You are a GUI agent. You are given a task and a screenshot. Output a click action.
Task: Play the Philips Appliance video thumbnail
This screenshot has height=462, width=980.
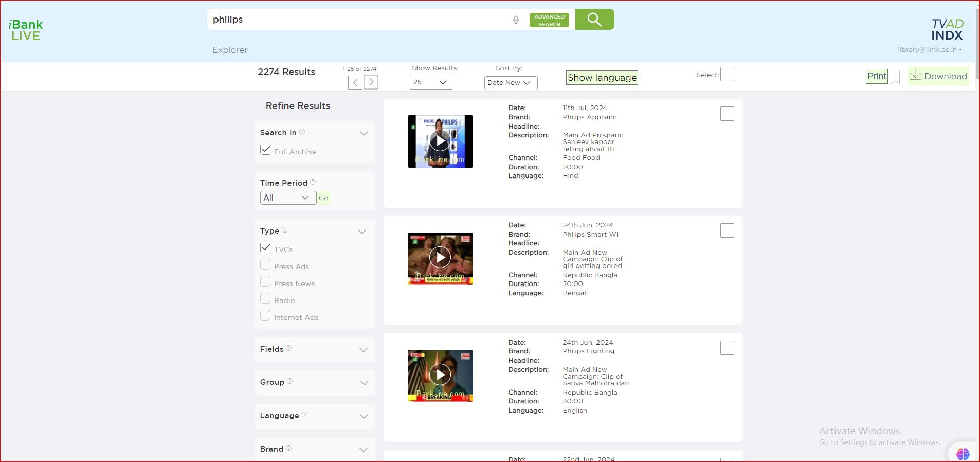(440, 141)
